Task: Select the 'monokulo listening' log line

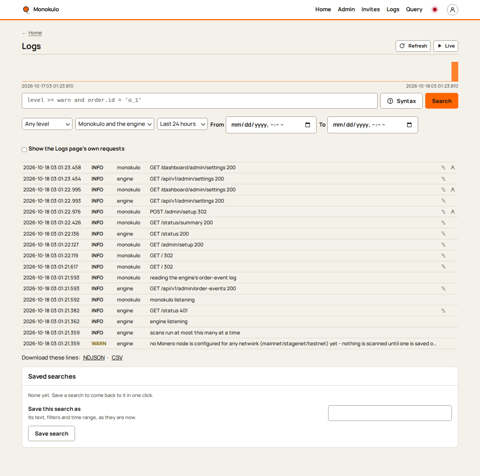Action: coord(239,300)
